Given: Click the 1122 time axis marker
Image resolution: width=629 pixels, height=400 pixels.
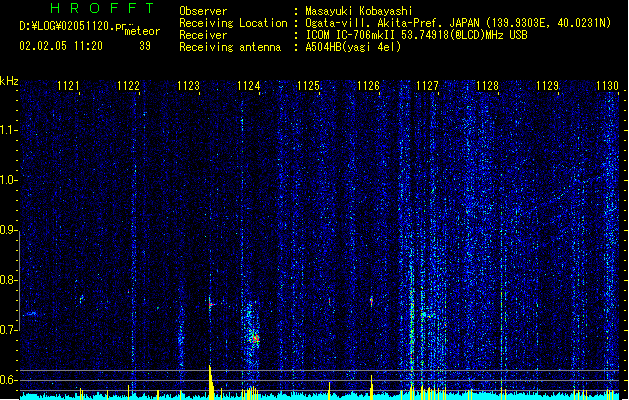Looking at the screenshot, I should (x=128, y=85).
